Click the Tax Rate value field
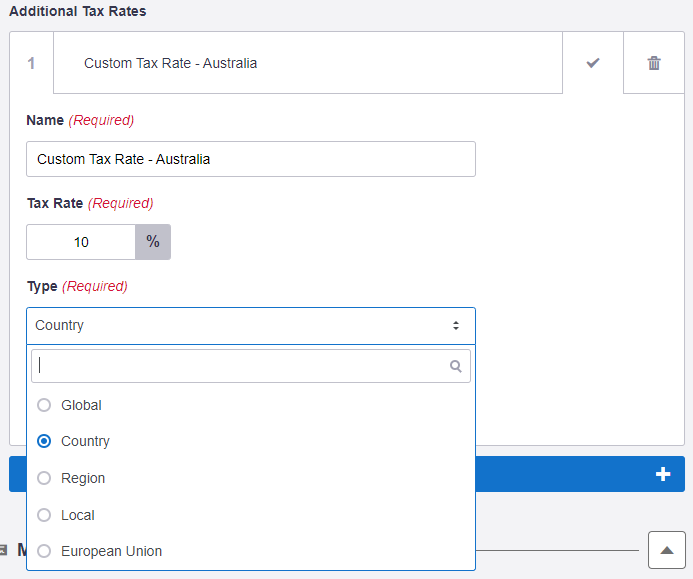 81,242
